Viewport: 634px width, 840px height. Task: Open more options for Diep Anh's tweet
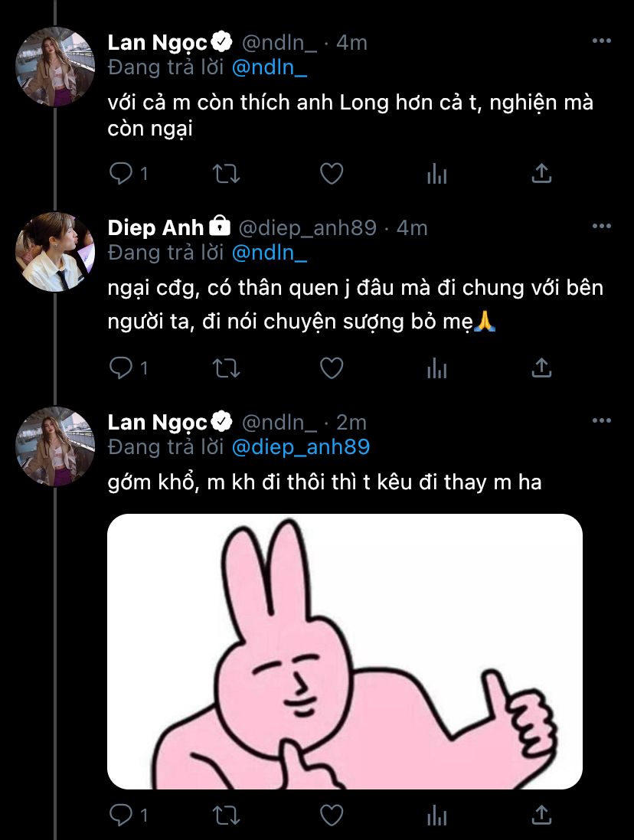click(602, 226)
